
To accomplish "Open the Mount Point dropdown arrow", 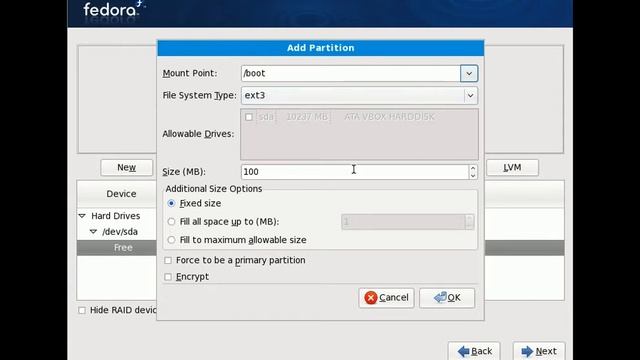I will (469, 73).
